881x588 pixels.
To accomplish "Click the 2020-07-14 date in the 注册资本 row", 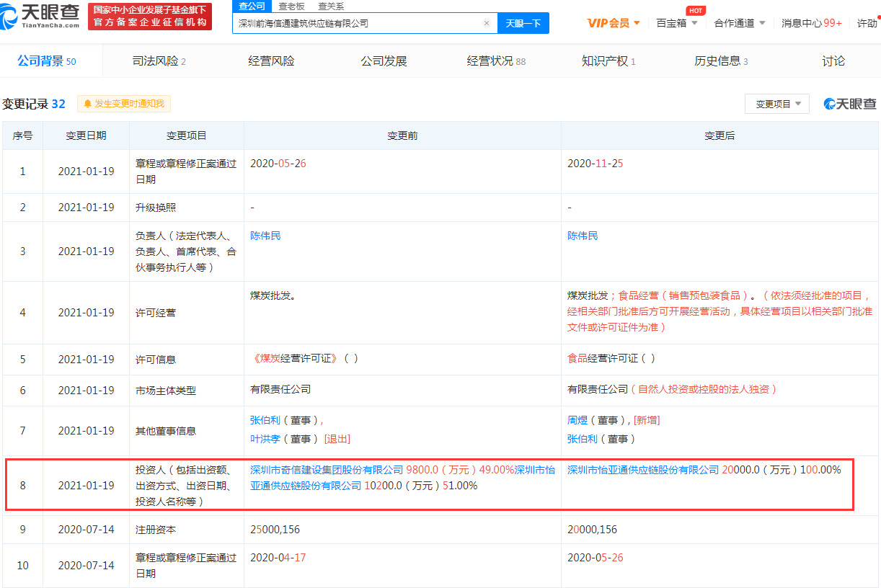I will tap(86, 530).
